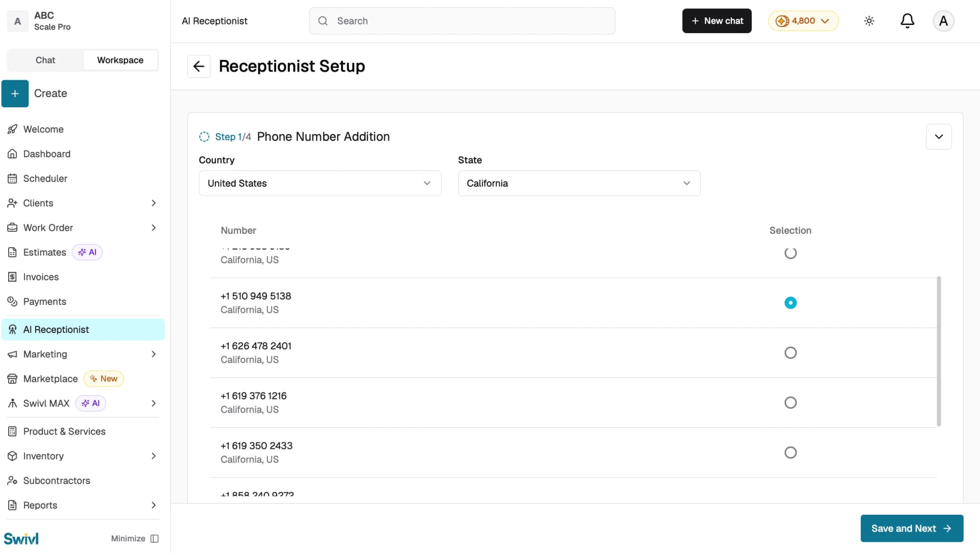980x553 pixels.
Task: Click the Swivl MAX icon
Action: (x=12, y=403)
